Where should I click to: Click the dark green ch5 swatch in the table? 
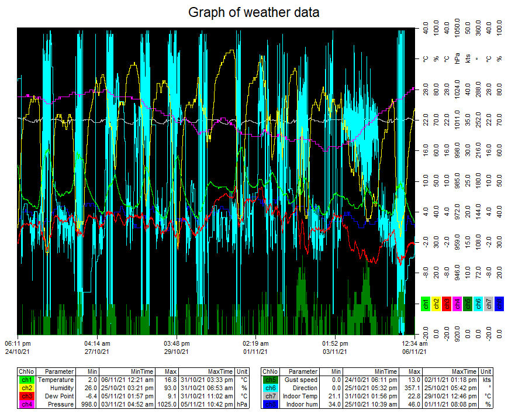pos(270,380)
